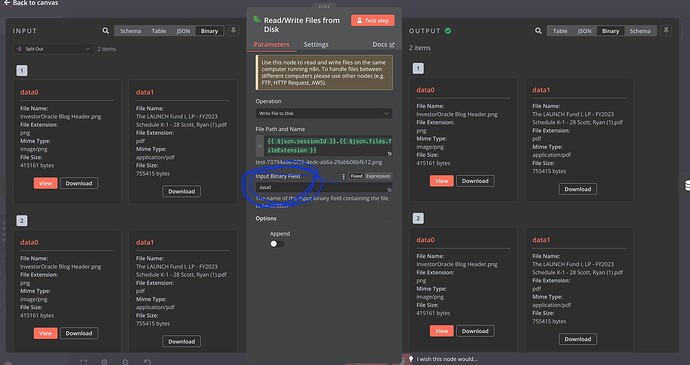This screenshot has width=690, height=365.
Task: Open the Parameters tab
Action: coord(272,44)
